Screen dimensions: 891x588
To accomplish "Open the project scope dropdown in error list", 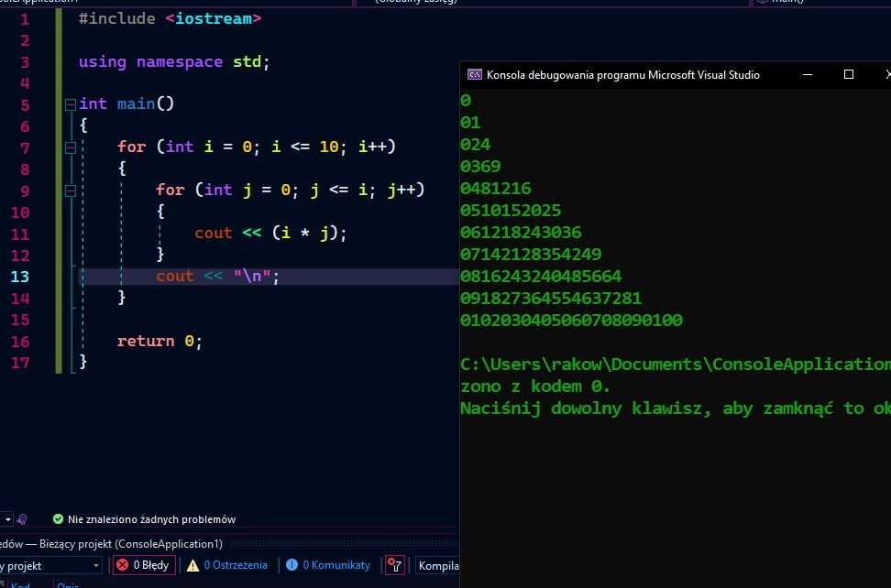I will 50,566.
